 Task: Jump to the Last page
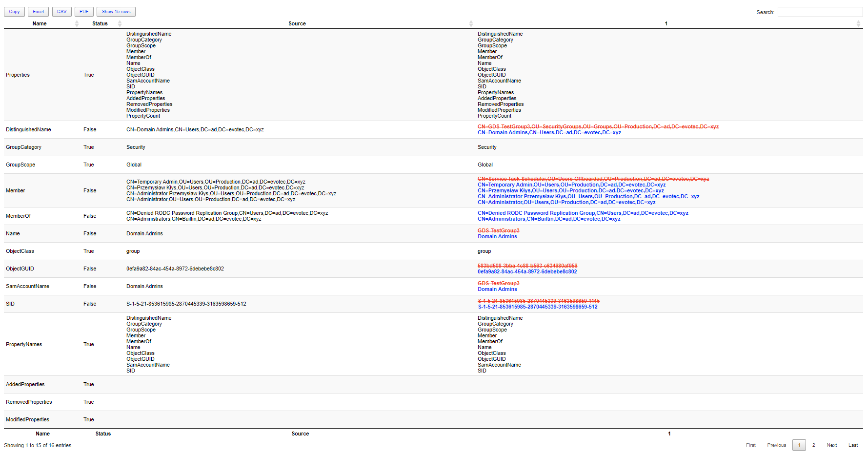point(853,445)
